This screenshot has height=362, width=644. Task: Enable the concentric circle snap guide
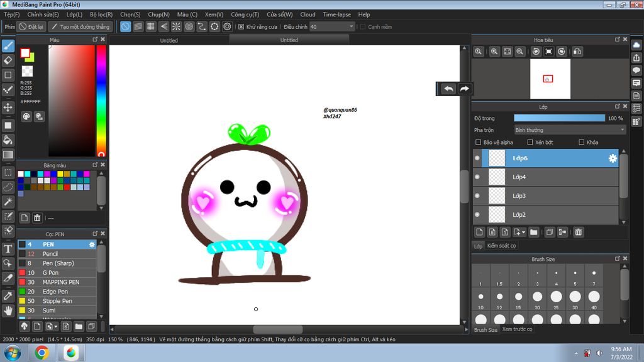coord(189,26)
